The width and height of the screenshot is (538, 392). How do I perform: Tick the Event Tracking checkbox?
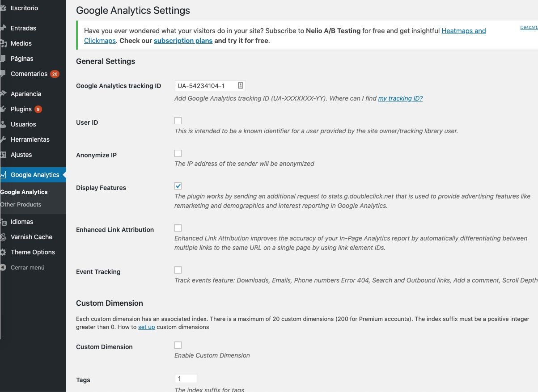tap(178, 270)
